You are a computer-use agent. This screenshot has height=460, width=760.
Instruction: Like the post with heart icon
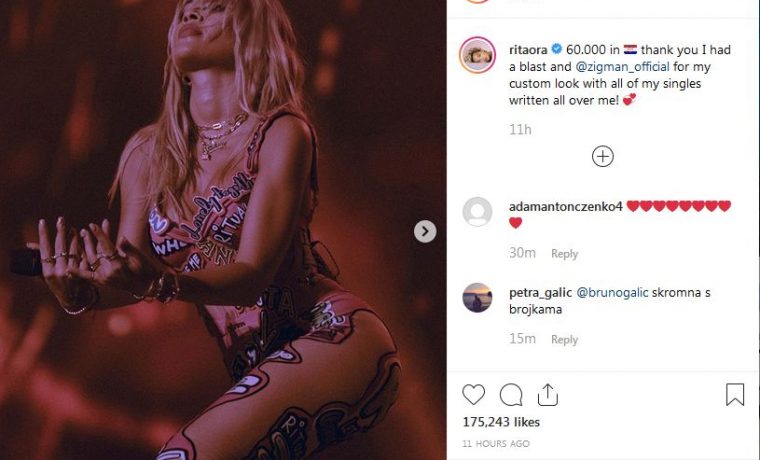pyautogui.click(x=474, y=395)
